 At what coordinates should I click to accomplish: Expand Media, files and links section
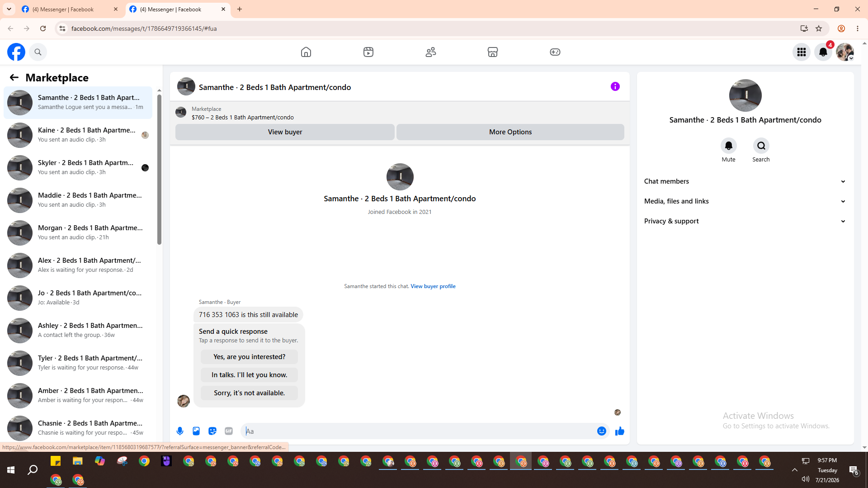(745, 201)
